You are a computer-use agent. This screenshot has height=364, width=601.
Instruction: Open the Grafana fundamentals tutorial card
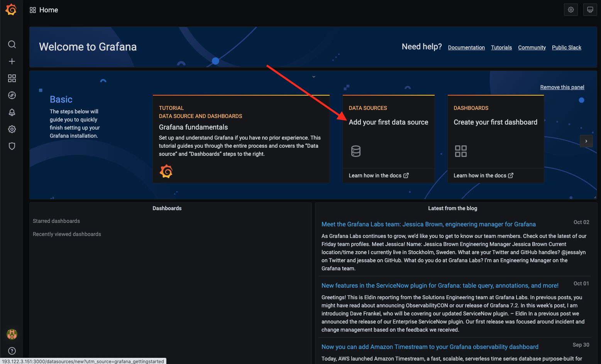pos(241,139)
